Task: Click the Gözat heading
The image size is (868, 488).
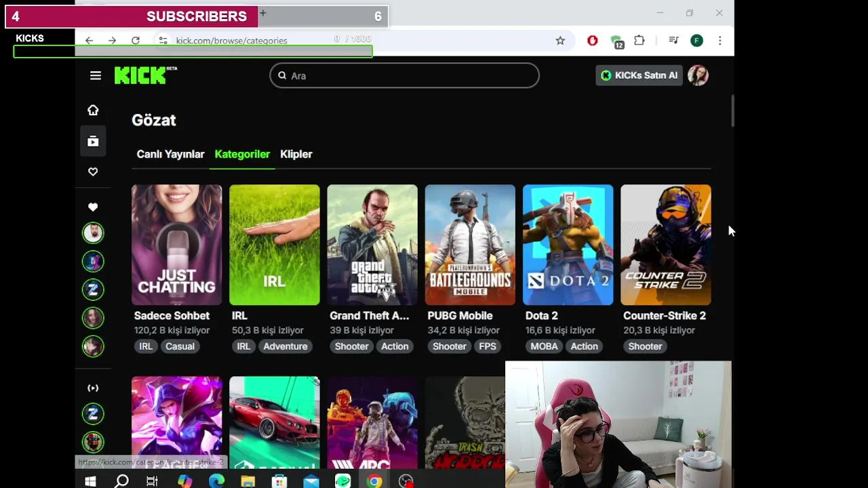Action: [154, 120]
